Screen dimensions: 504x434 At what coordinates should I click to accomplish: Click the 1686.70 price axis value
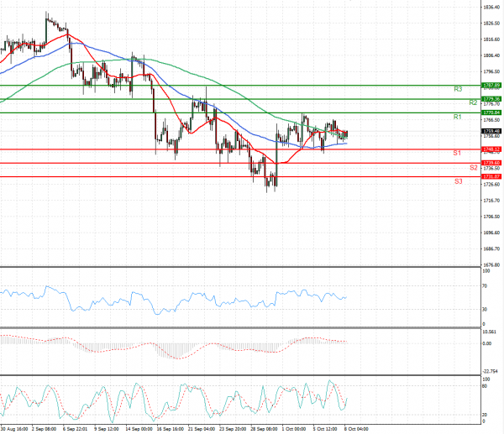click(x=491, y=249)
